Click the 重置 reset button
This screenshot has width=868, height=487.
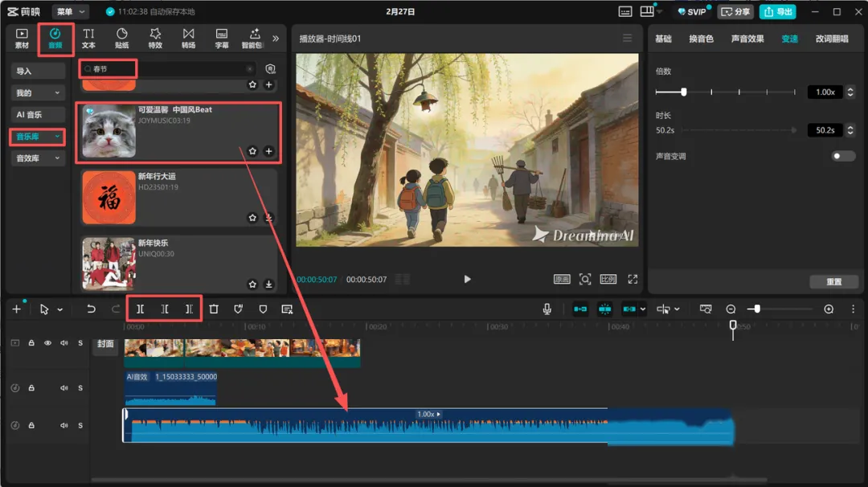coord(833,282)
